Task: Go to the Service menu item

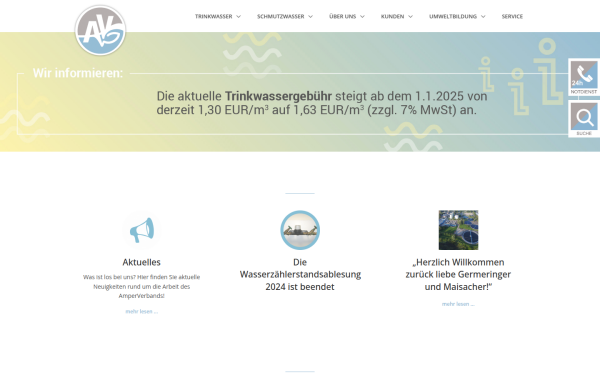Action: point(512,16)
